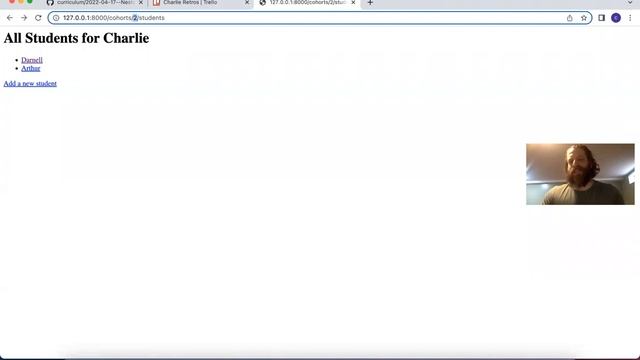Select the webcam video thumbnail
640x360 pixels.
pyautogui.click(x=580, y=174)
